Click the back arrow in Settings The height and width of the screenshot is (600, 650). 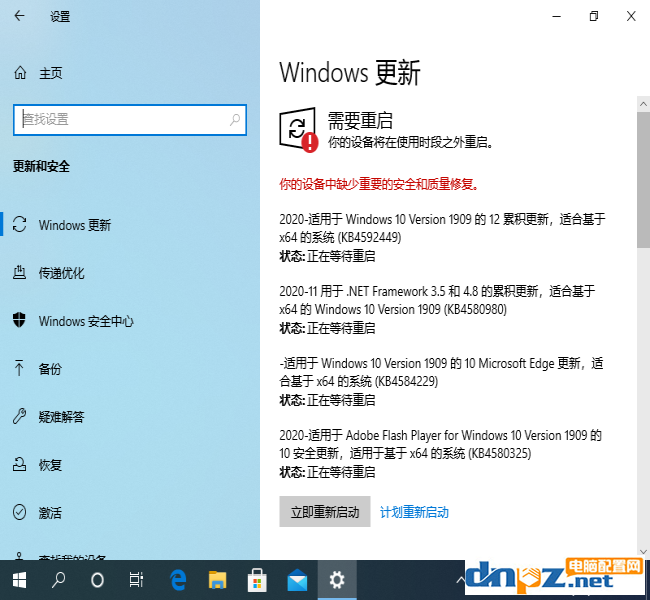pos(19,16)
